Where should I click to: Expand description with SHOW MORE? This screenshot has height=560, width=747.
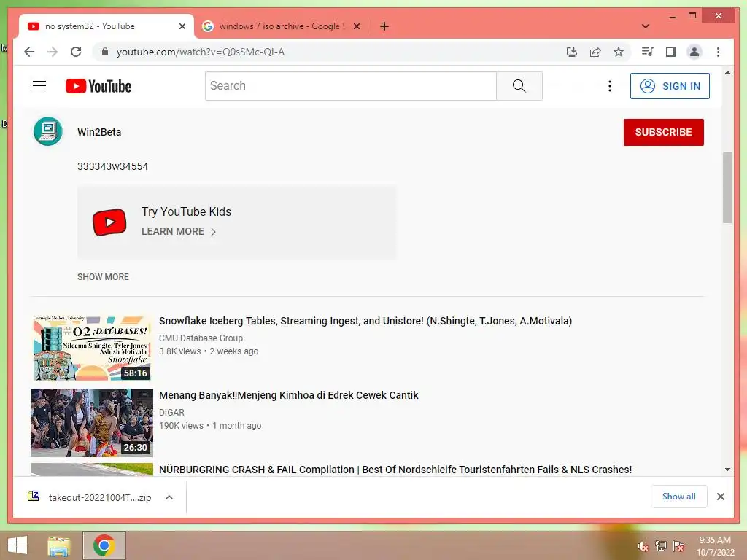coord(103,276)
